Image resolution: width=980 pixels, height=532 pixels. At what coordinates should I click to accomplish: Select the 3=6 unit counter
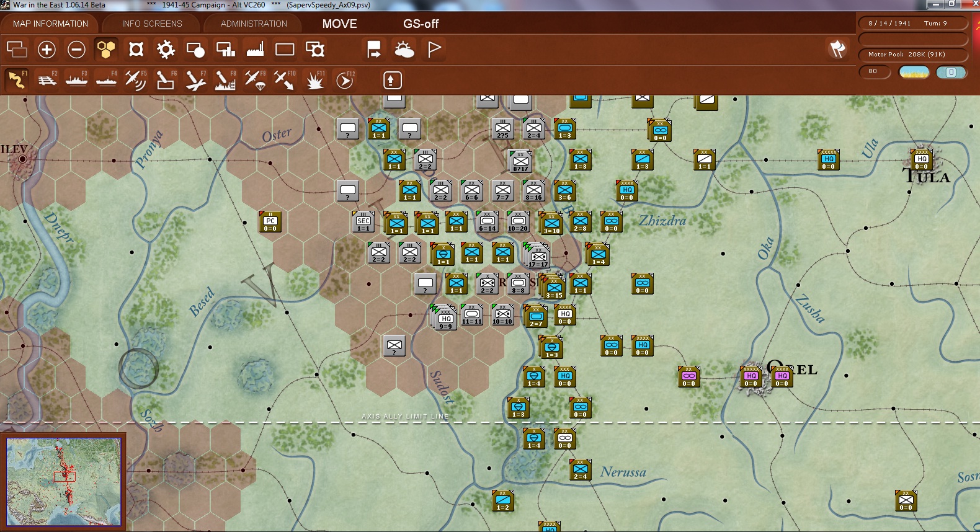[565, 191]
